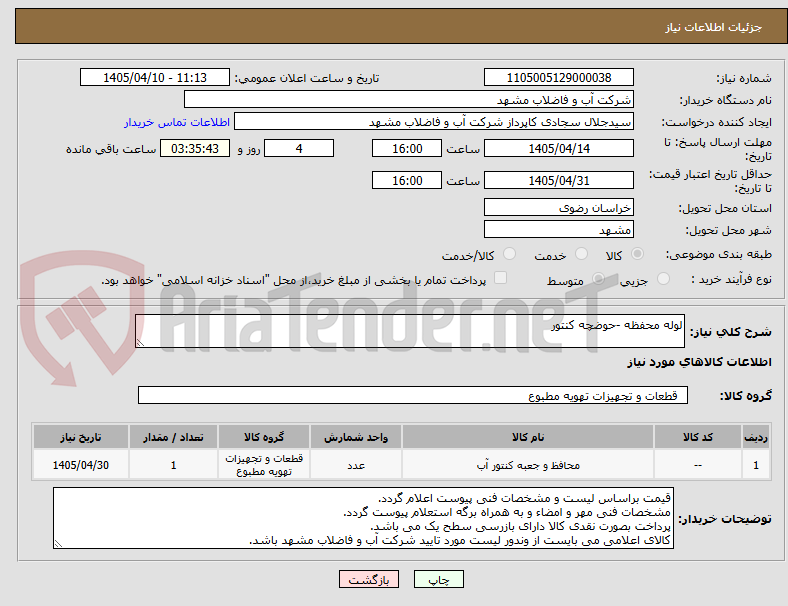This screenshot has width=788, height=606.
Task: Click the واحد شمارش column header
Action: [x=356, y=437]
